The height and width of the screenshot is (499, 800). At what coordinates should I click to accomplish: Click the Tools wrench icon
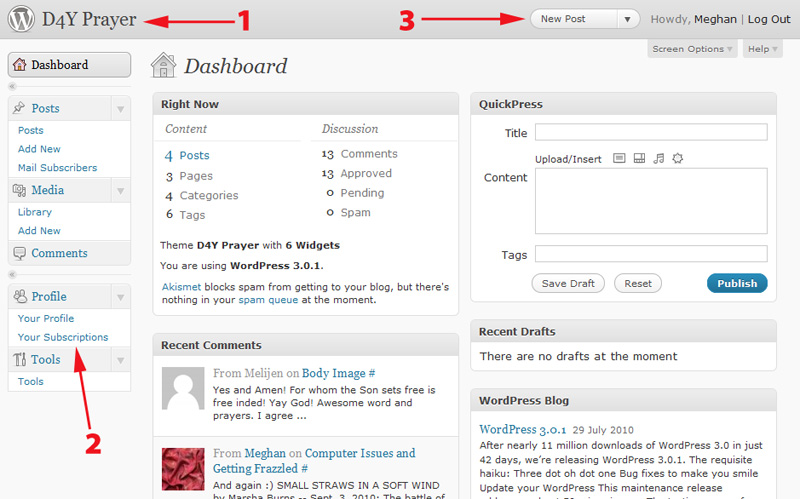19,359
